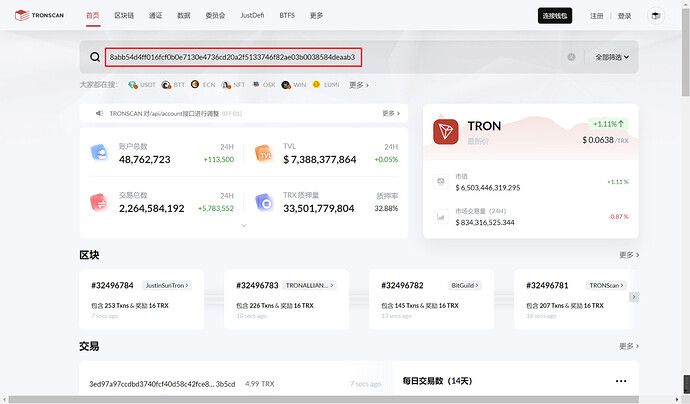Click the market cap icon
This screenshot has width=690, height=404.
point(440,181)
